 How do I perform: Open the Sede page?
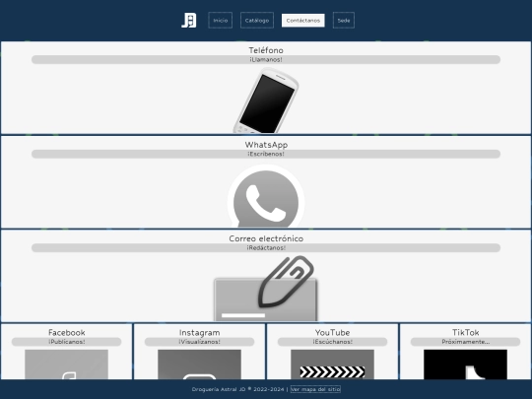[344, 21]
